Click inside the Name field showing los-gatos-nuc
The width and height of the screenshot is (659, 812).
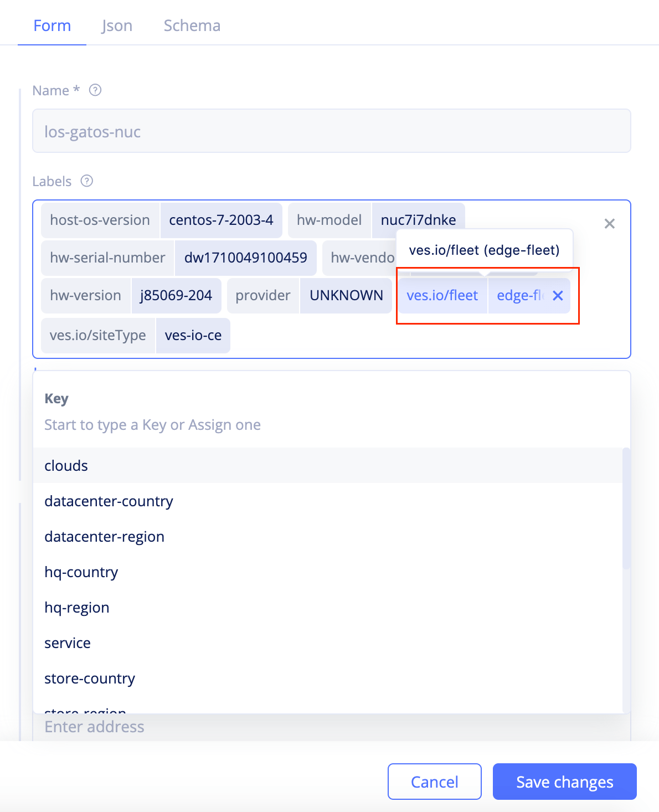[331, 131]
